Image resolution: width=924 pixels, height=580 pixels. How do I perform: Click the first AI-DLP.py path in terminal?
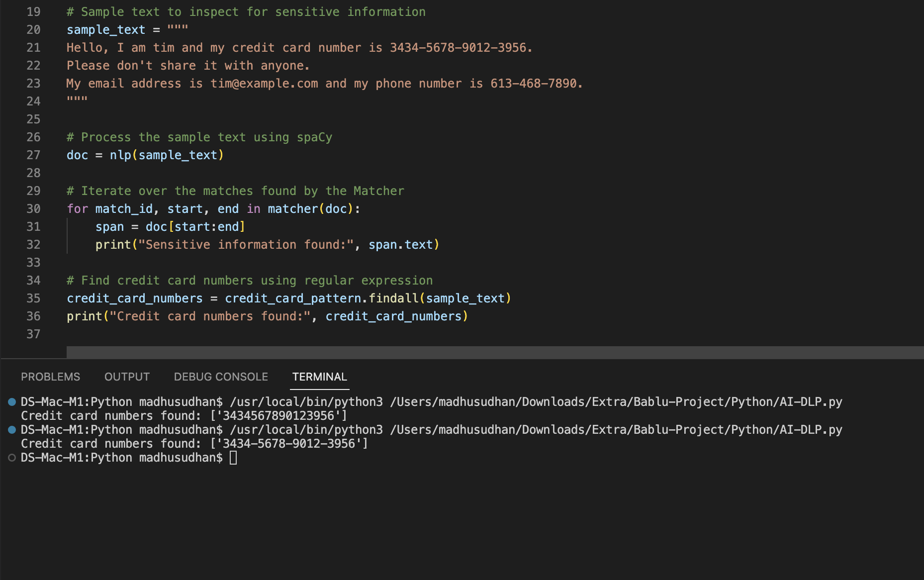point(616,402)
